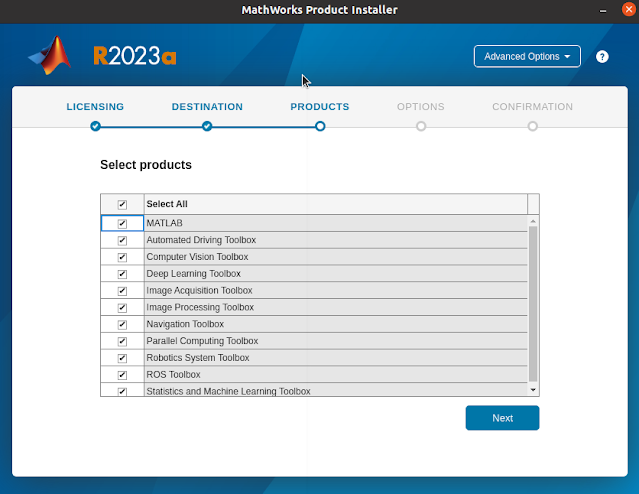Click the Select All header label

coord(167,204)
